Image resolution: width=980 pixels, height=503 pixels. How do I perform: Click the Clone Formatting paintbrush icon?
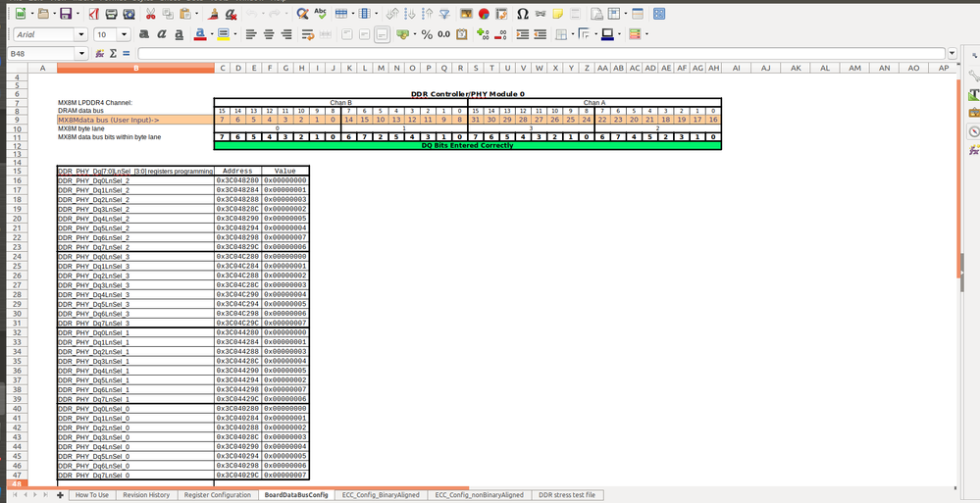[x=213, y=13]
